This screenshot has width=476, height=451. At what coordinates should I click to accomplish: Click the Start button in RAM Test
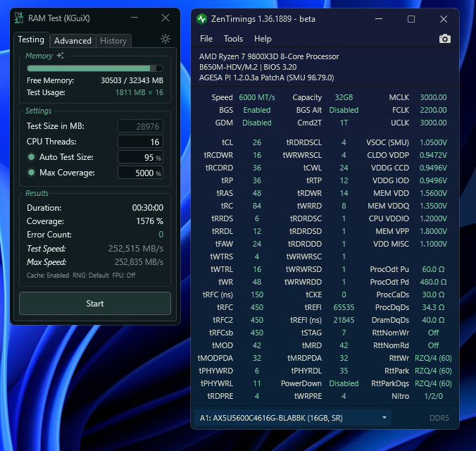click(95, 303)
